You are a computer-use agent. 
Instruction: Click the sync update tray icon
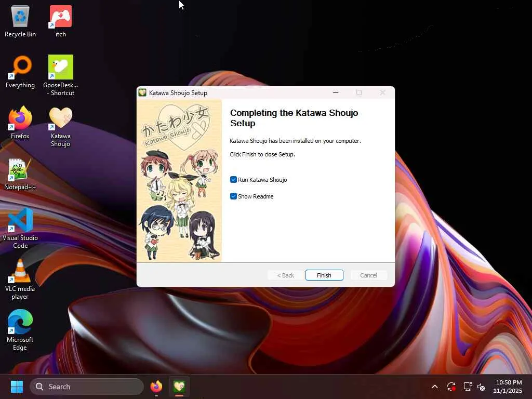point(451,387)
